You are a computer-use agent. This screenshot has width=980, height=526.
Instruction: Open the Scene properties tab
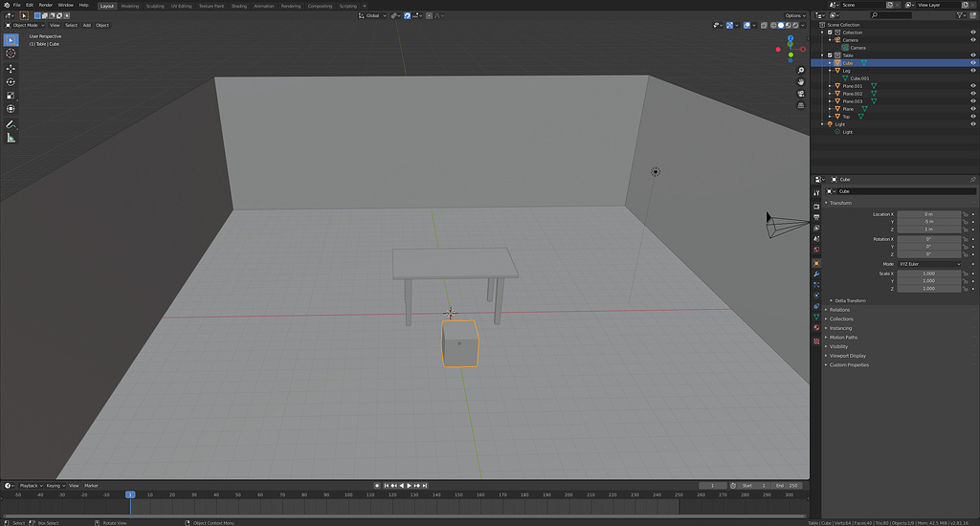[816, 239]
